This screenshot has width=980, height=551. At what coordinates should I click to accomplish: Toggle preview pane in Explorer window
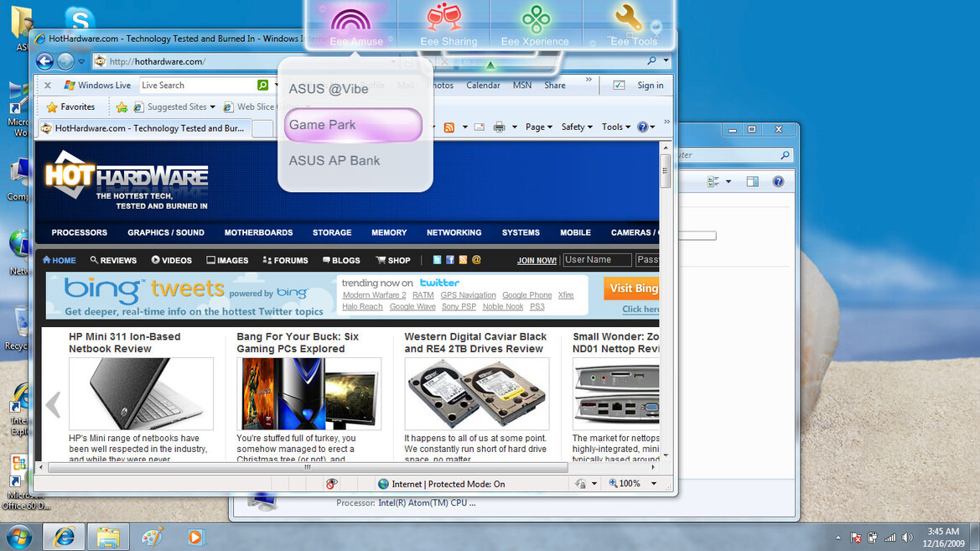[753, 181]
